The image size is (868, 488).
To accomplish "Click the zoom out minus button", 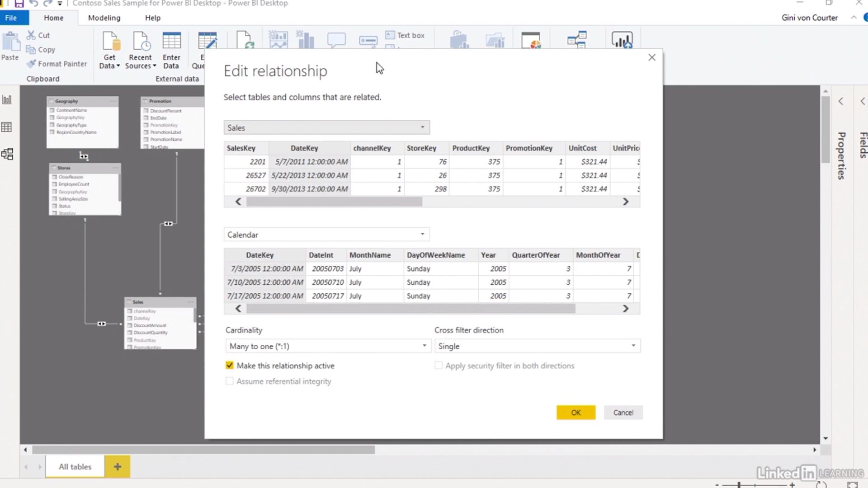I will [x=717, y=485].
